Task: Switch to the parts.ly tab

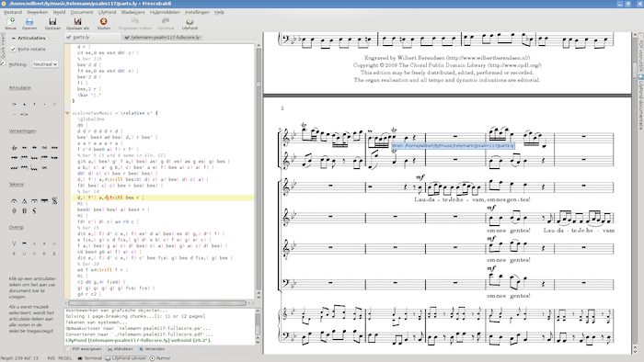Action: (92, 38)
